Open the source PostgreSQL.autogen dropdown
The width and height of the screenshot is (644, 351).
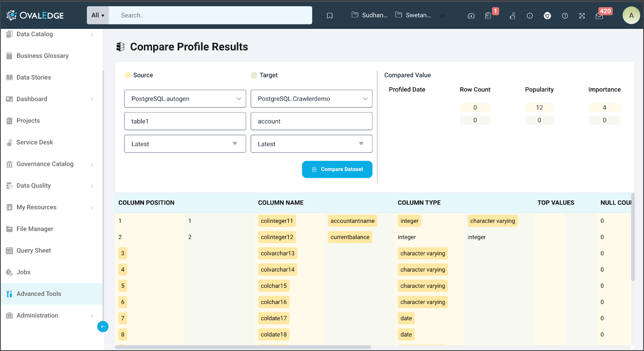pos(185,99)
